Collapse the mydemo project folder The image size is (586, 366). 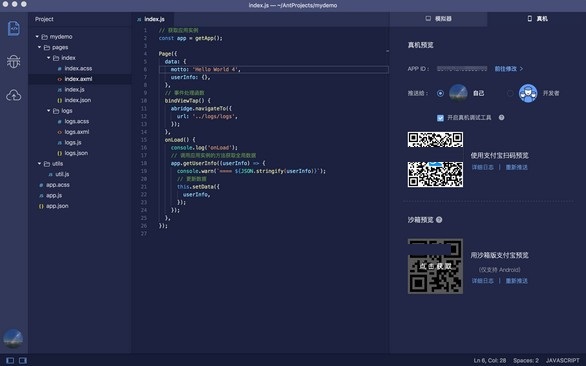point(37,37)
